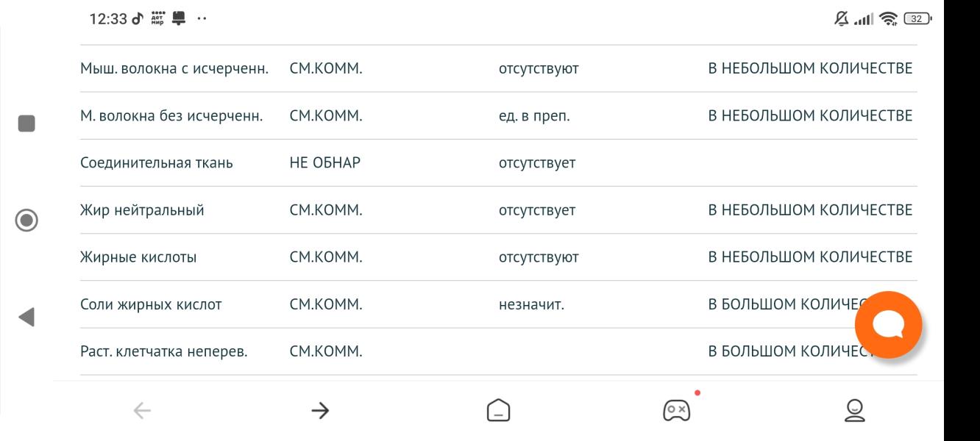Viewport: 980px width, 441px height.
Task: Click Раст. клетчатка неперев. row label
Action: pos(163,351)
